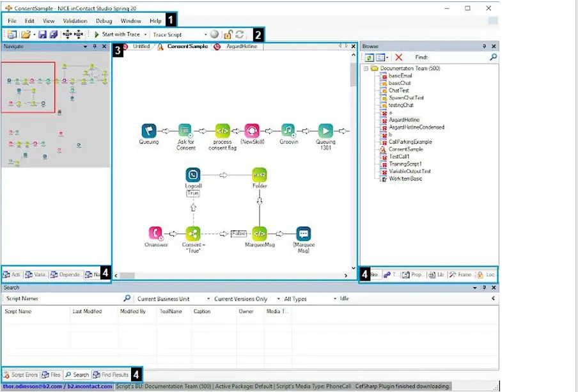
Task: Click the unlock padlock toolbar icon
Action: tap(228, 35)
